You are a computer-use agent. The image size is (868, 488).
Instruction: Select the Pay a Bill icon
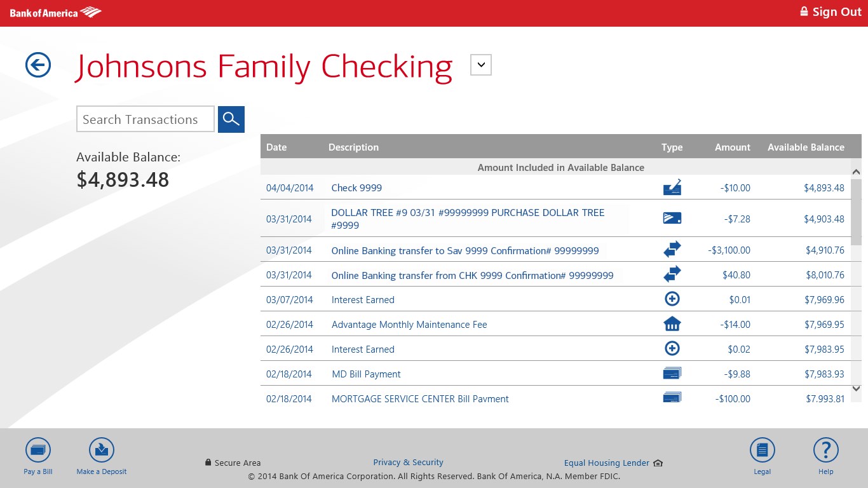37,449
